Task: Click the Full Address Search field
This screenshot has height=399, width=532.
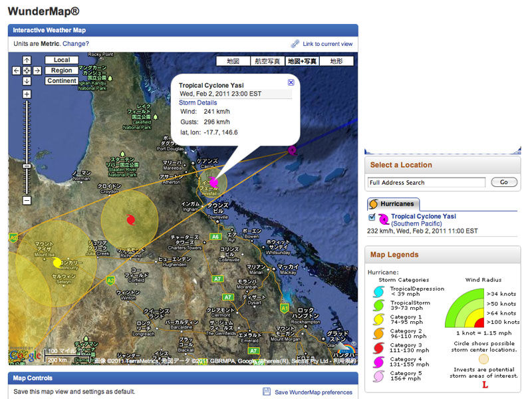Action: click(426, 182)
